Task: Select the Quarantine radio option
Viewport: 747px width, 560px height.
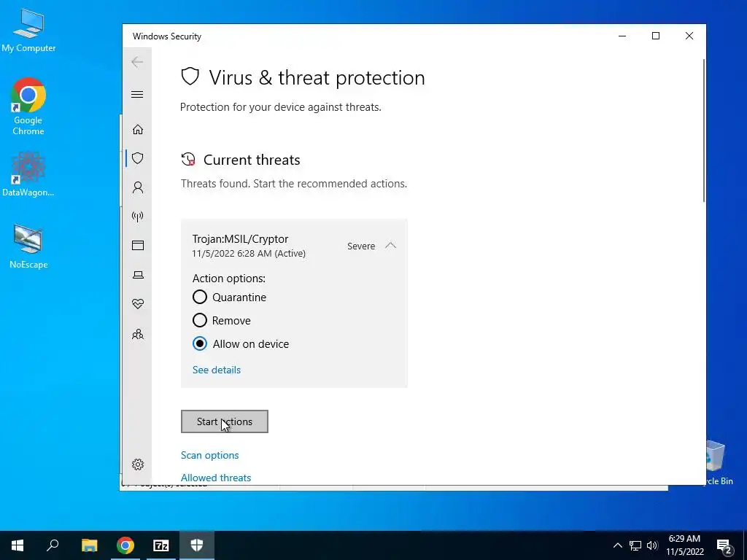Action: coord(200,297)
